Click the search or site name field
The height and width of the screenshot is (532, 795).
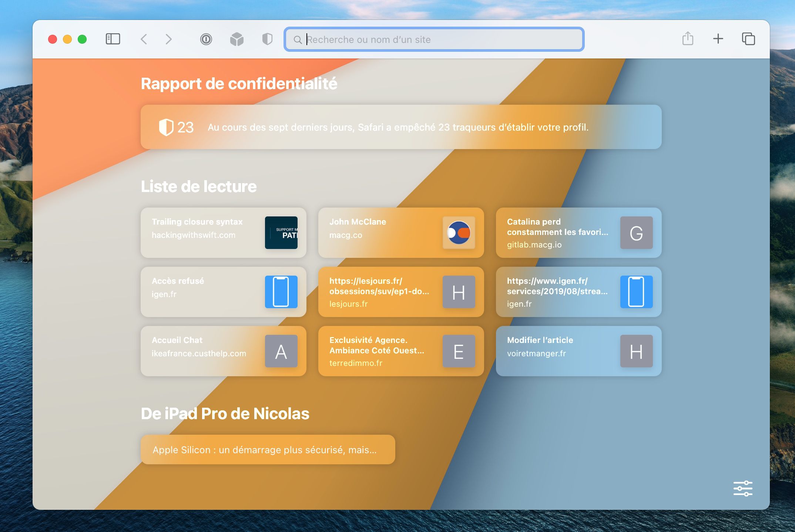[434, 39]
